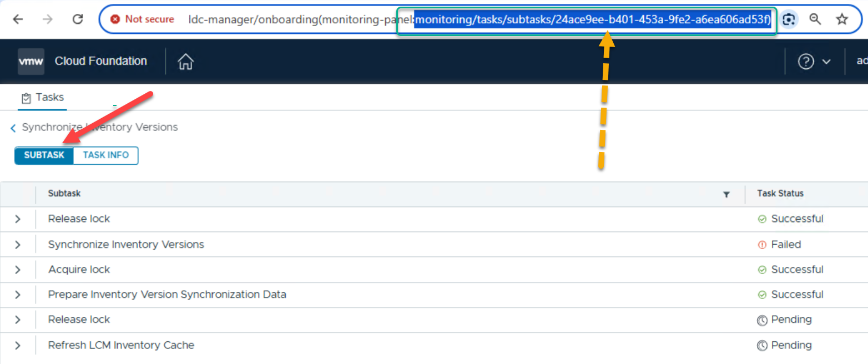Viewport: 868px width, 364px height.
Task: Expand the Refresh LCM Inventory Cache row
Action: [x=18, y=345]
